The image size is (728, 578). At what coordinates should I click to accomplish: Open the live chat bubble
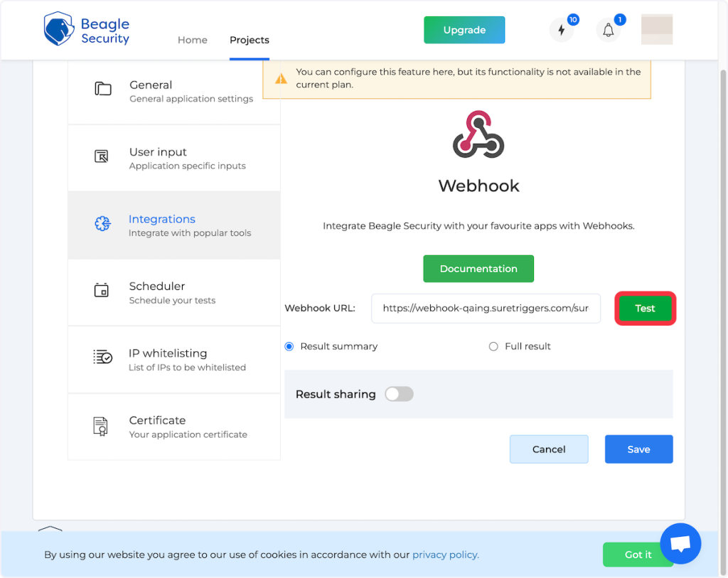pos(680,544)
